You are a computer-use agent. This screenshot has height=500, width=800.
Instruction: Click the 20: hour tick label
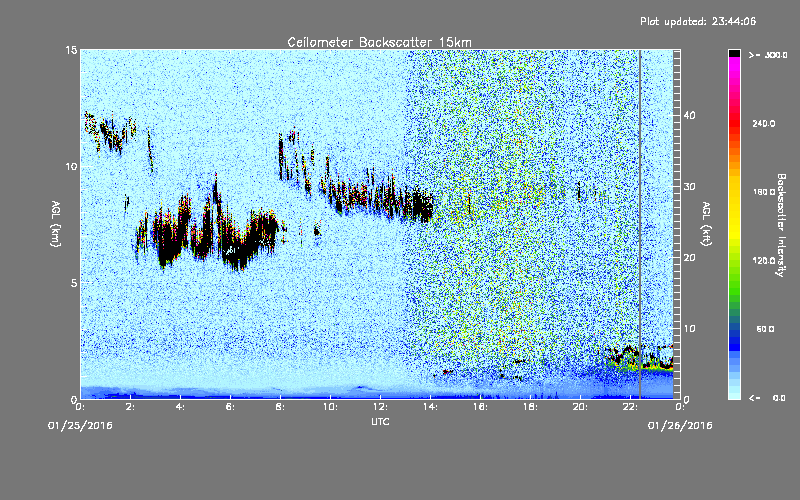[580, 407]
